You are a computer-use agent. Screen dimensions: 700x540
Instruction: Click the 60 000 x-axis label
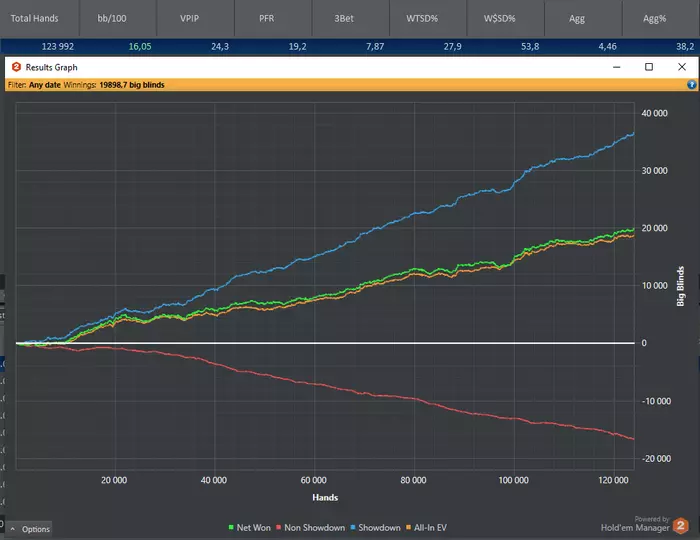coord(313,480)
